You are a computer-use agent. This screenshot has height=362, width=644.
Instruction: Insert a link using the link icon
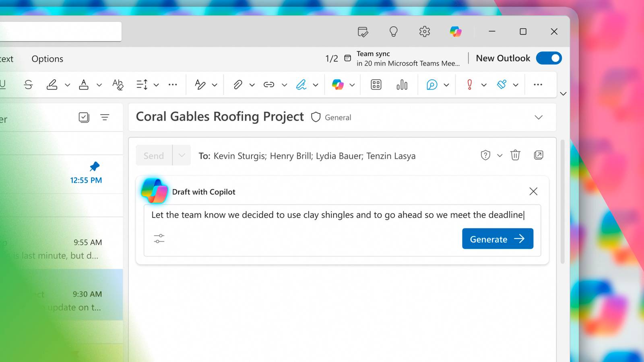(269, 84)
